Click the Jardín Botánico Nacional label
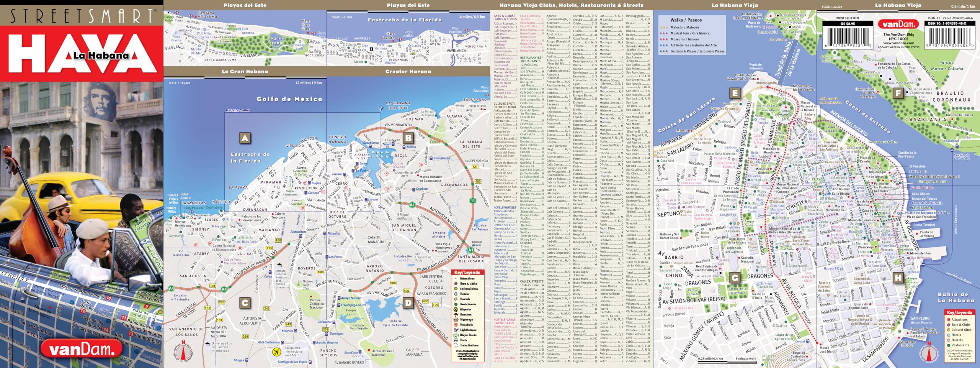This screenshot has height=368, width=980. [x=383, y=353]
